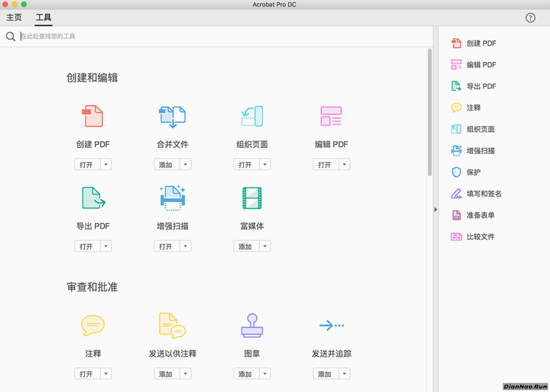Expand dropdown arrow next to 图章 添加

click(x=265, y=374)
